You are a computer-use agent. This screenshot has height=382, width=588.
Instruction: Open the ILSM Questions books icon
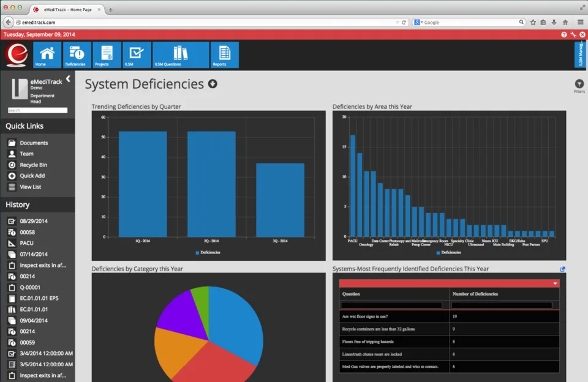tap(180, 54)
